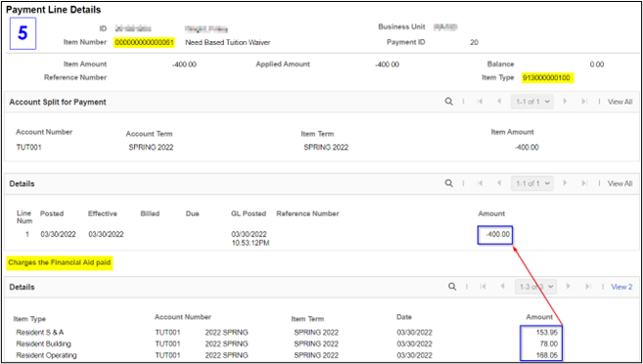The image size is (643, 364).
Task: Click the View 2 link
Action: [x=621, y=287]
